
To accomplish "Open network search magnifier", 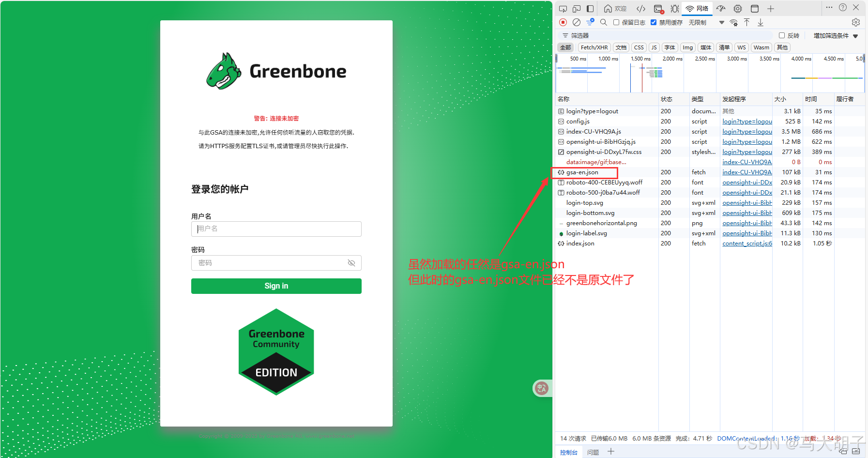I will point(604,22).
